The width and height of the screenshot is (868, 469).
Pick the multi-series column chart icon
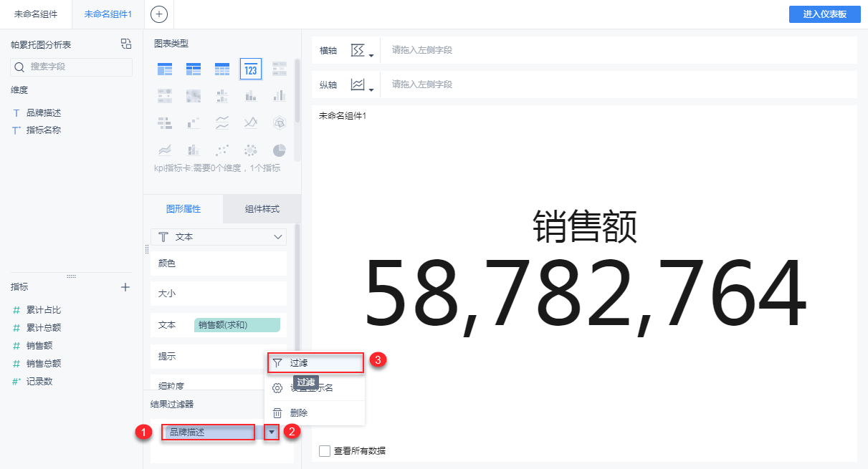coord(280,96)
